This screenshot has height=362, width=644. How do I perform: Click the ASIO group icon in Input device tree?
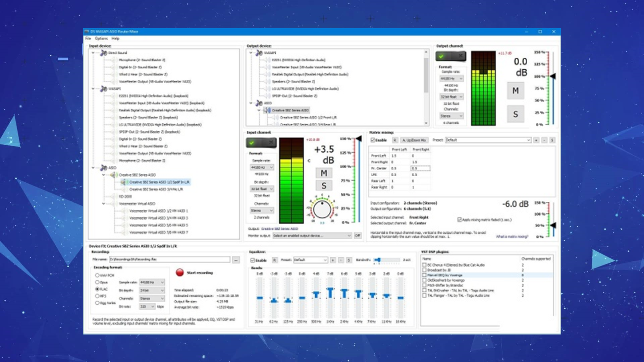click(x=104, y=168)
